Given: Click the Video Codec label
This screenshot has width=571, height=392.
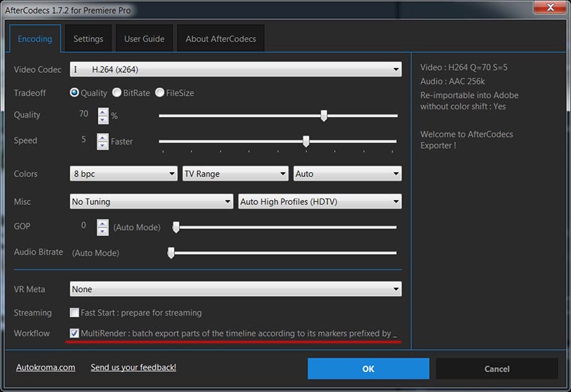Looking at the screenshot, I should [x=38, y=69].
